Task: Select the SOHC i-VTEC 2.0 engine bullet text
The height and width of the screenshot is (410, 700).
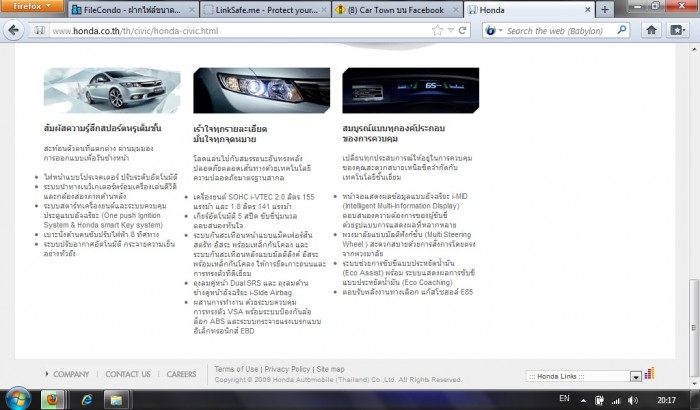Action: click(254, 201)
